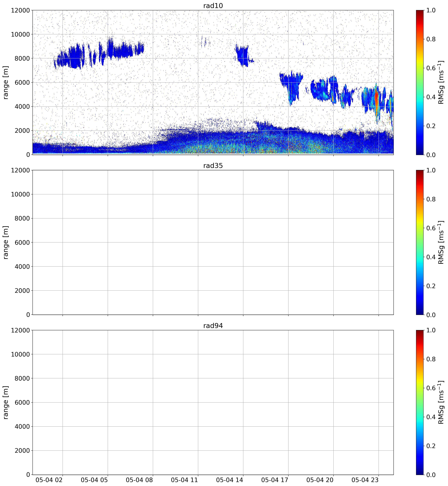Click the RMSg label beside rad35 colorbar

441,242
